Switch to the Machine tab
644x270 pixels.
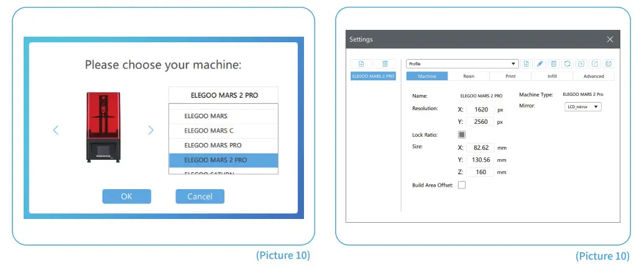[x=427, y=76]
